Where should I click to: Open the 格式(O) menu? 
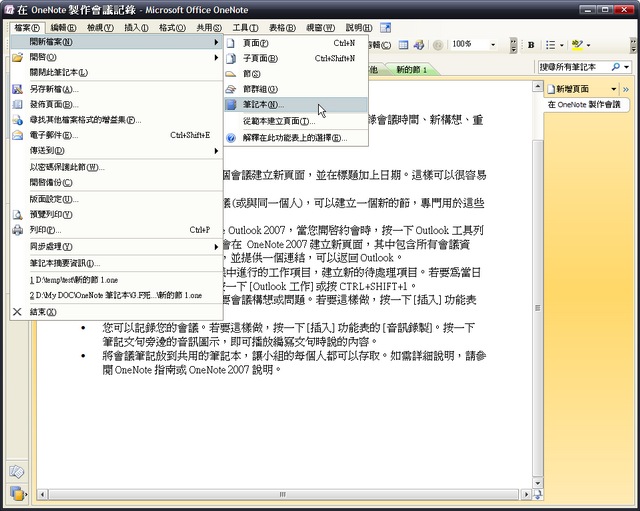[x=172, y=28]
